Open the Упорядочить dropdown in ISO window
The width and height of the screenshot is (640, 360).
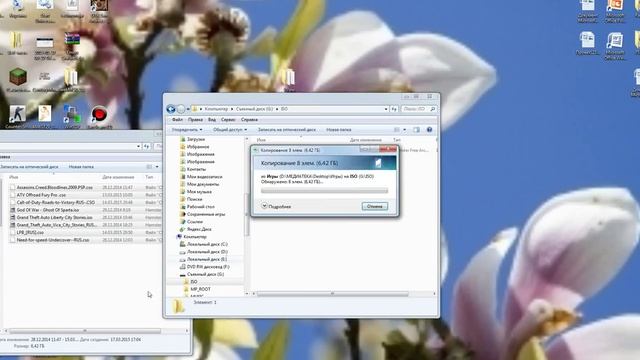187,130
